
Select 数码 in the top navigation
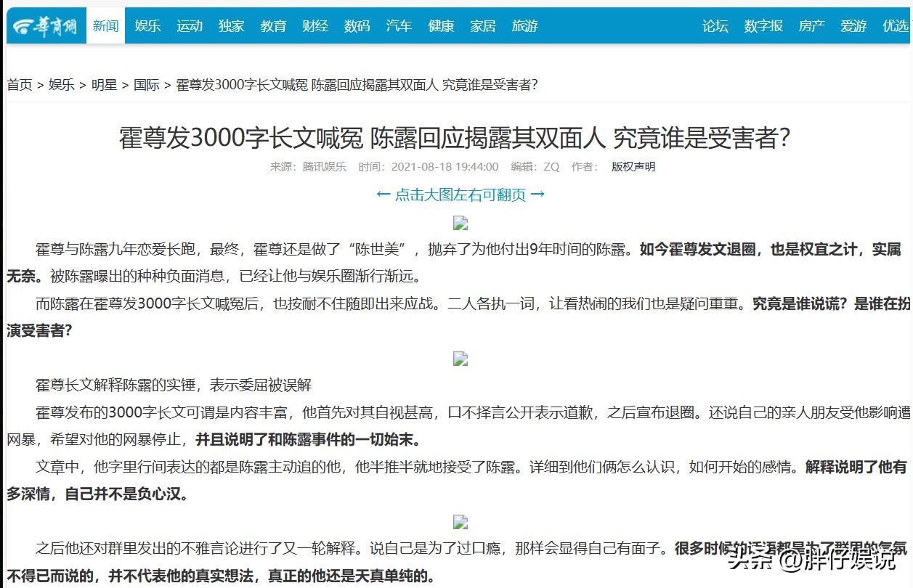[357, 26]
